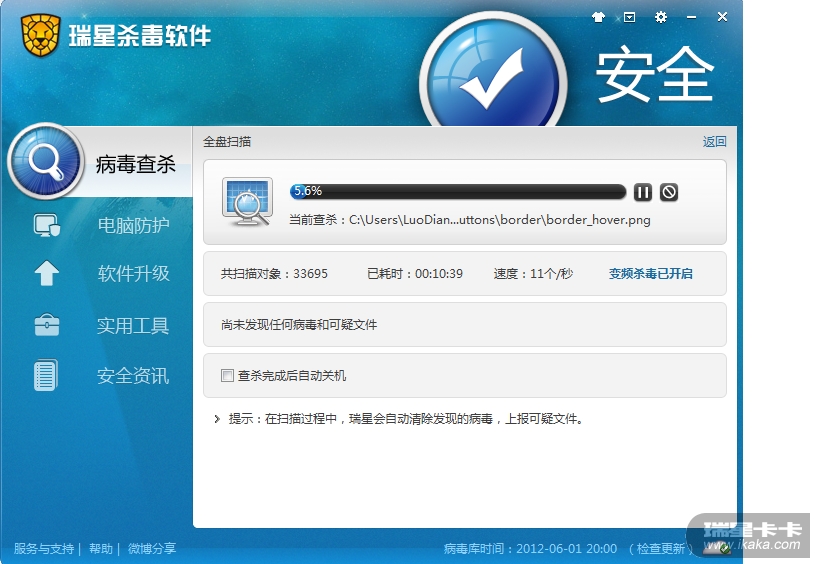Click 微博分享 link
The image size is (819, 564).
click(x=152, y=548)
